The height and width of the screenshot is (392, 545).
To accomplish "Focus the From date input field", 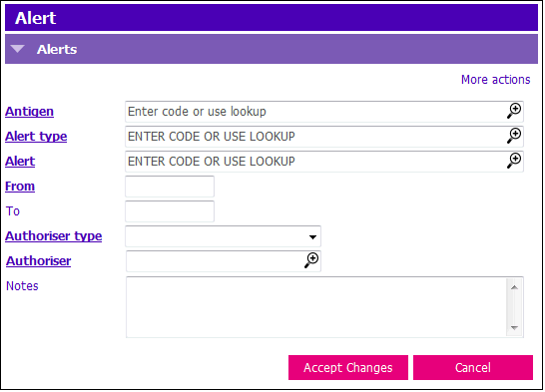I will pyautogui.click(x=170, y=187).
